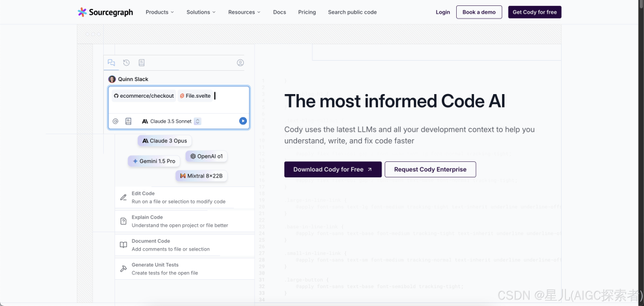Open the chat history clock icon
The width and height of the screenshot is (644, 306).
coord(126,63)
